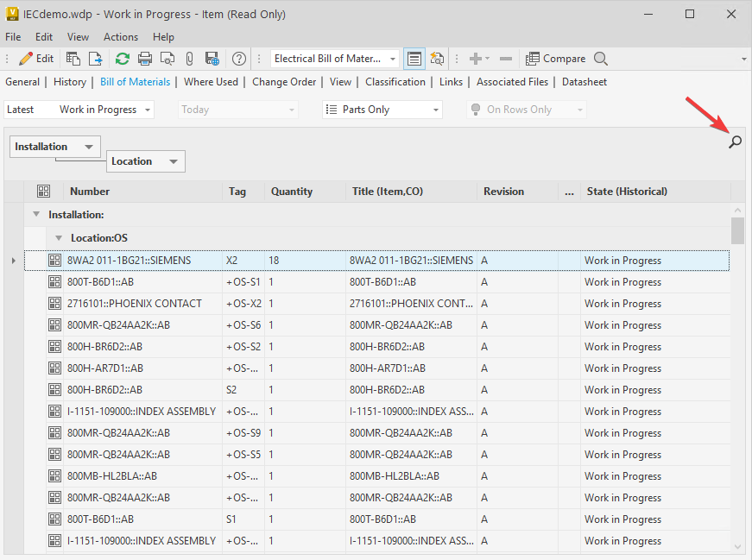Click the row indicator arrow of the selected row
This screenshot has width=752, height=560.
14,261
